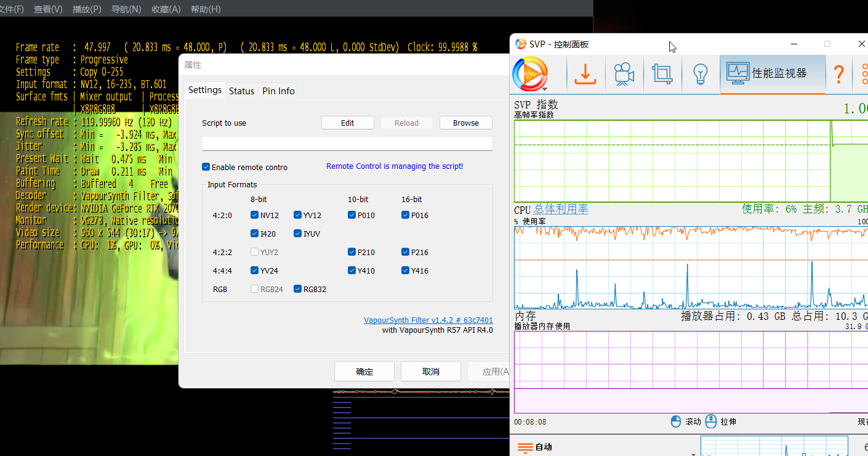Viewport: 868px width, 456px height.
Task: Click 'Remote Control is managing the script!' text
Action: (395, 166)
